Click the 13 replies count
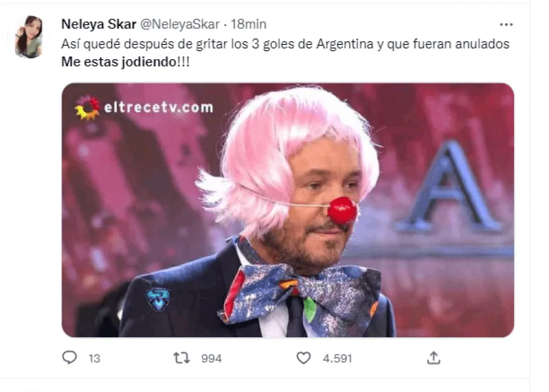The image size is (549, 392). [x=94, y=358]
